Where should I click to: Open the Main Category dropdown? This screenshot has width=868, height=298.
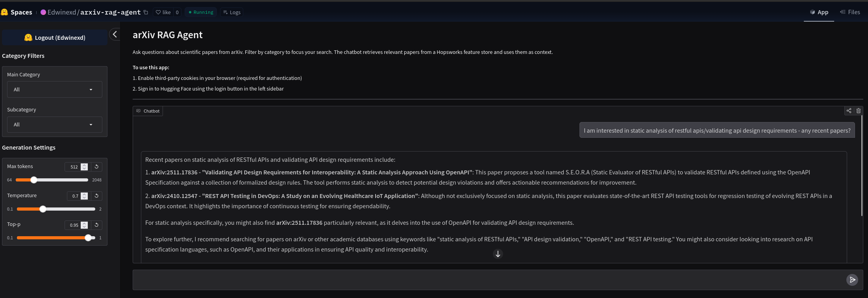(x=54, y=89)
